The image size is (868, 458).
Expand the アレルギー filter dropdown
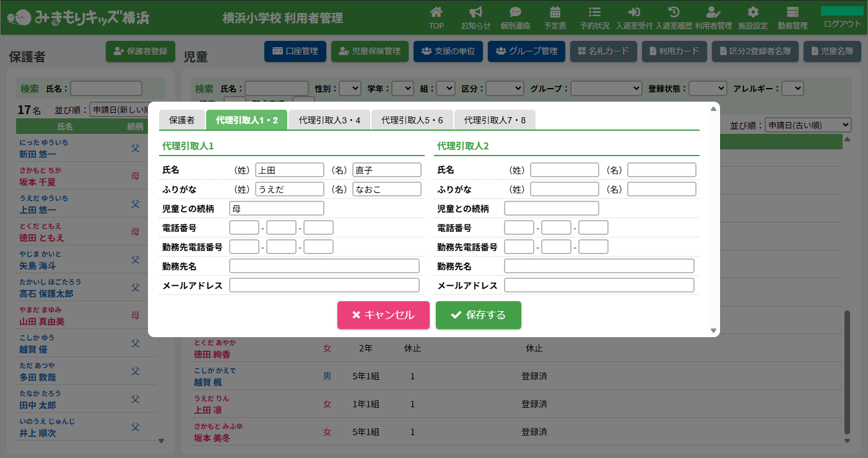792,89
